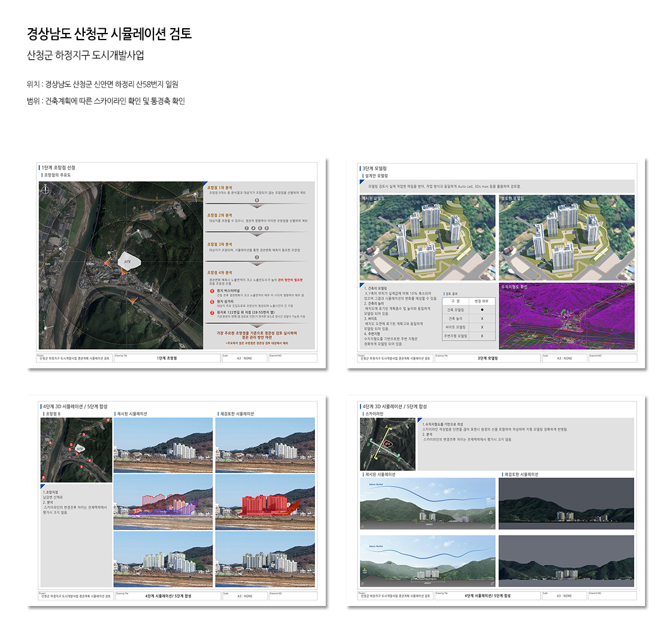This screenshot has height=633, width=672.
Task: Click down arrow below 조망점 1차 분석
Action: point(256,206)
